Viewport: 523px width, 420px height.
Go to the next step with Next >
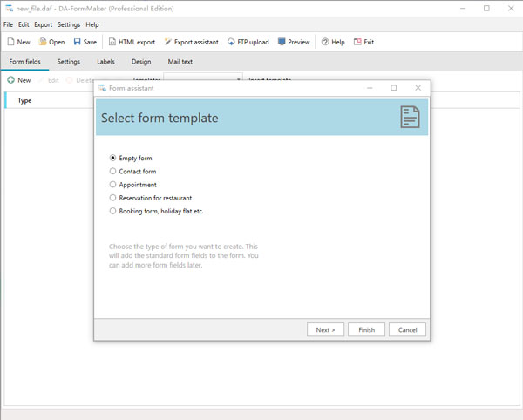pos(325,329)
